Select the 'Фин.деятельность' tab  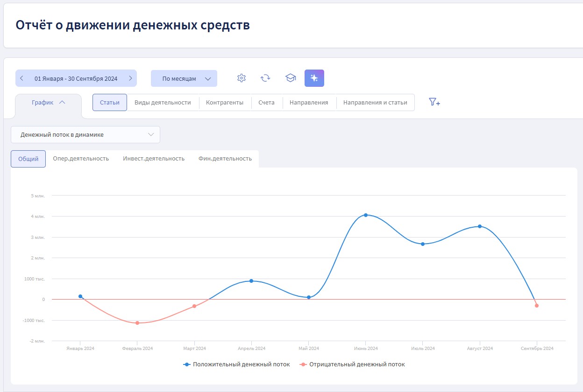pyautogui.click(x=225, y=159)
